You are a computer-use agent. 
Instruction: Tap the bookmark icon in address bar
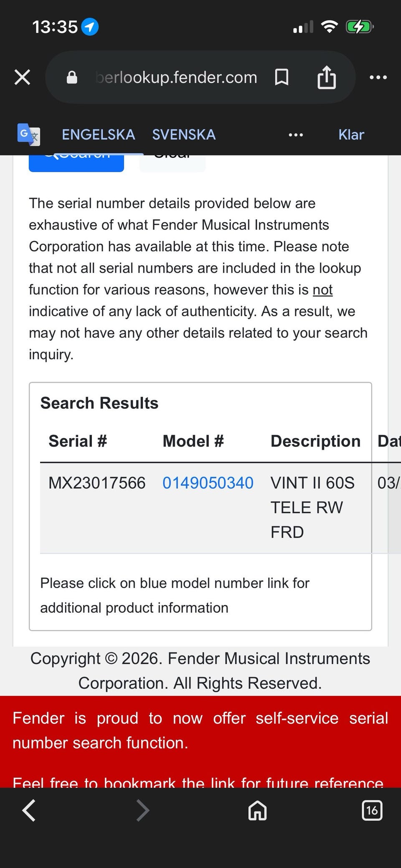tap(282, 77)
